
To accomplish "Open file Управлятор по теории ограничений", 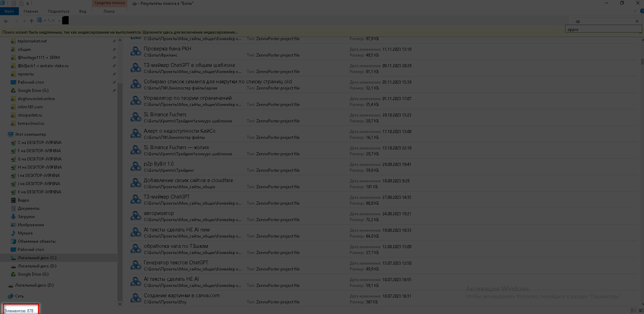I will 188,98.
